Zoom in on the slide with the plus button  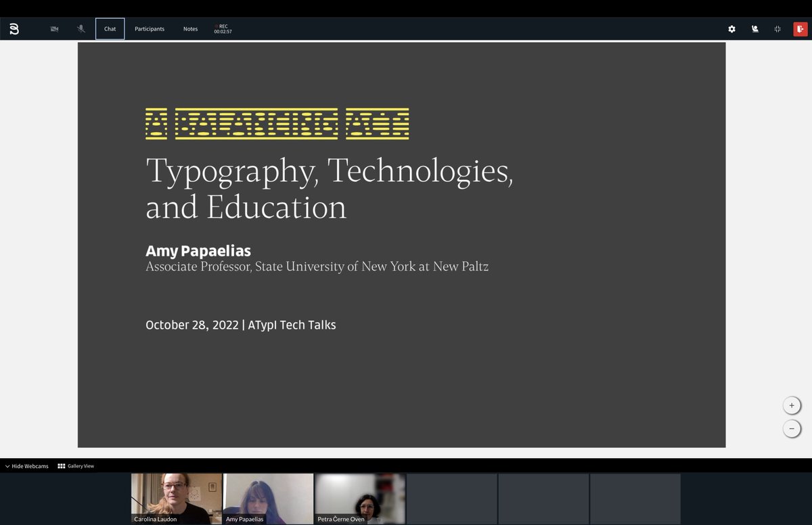[x=792, y=405]
